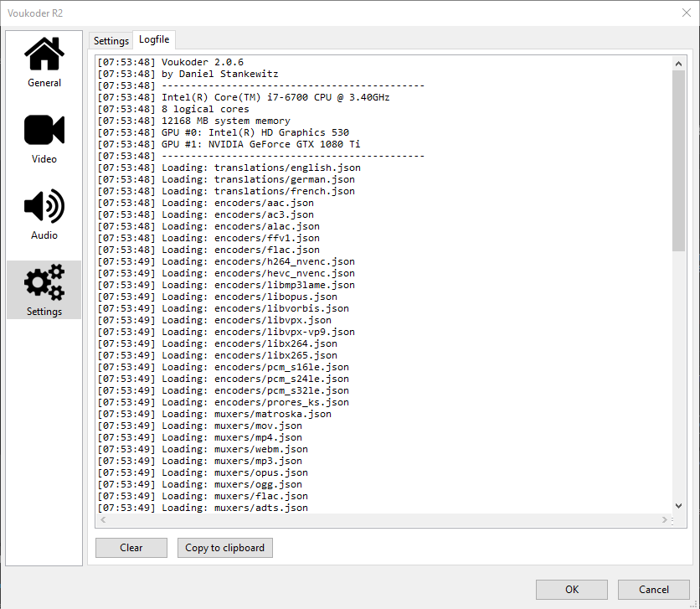This screenshot has height=609, width=700.
Task: Switch to the Settings tab
Action: pyautogui.click(x=111, y=41)
